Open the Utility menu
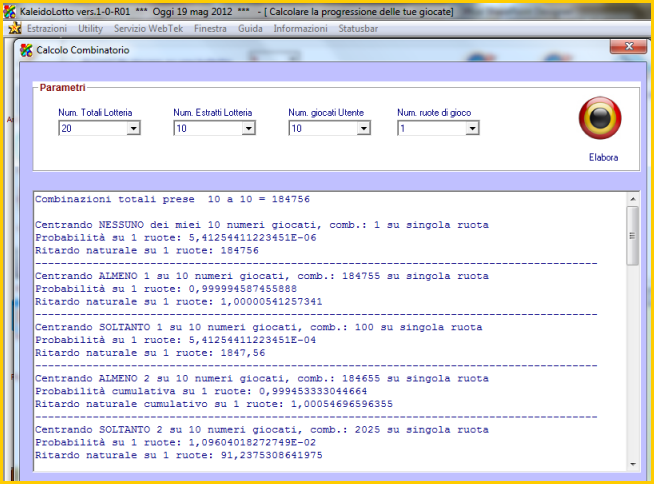 91,28
